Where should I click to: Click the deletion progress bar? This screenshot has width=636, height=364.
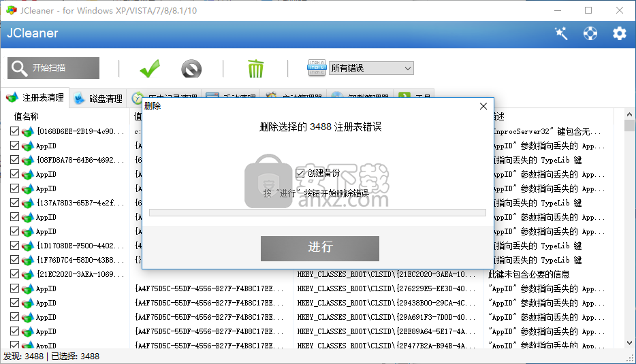pos(317,213)
